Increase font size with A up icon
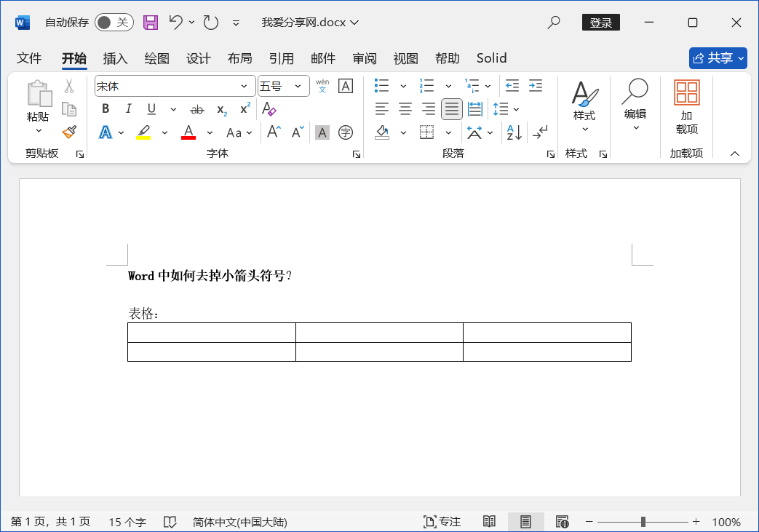Viewport: 759px width, 532px height. [x=274, y=132]
